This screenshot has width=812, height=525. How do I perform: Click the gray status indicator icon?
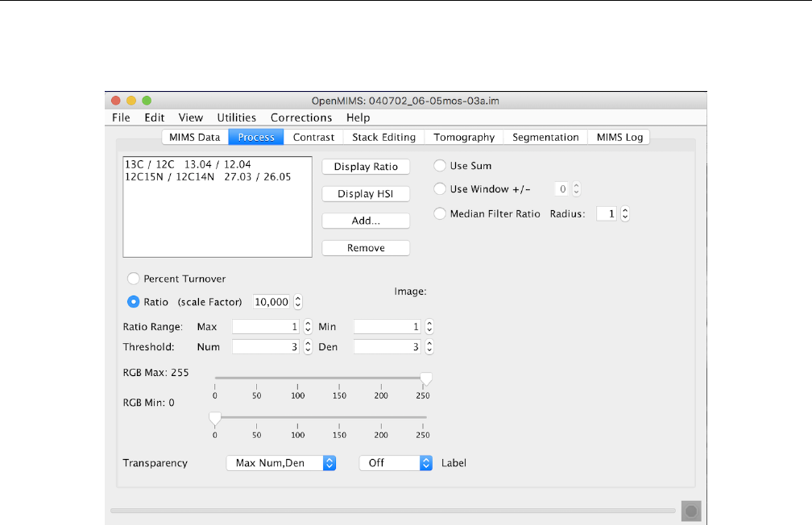coord(691,511)
